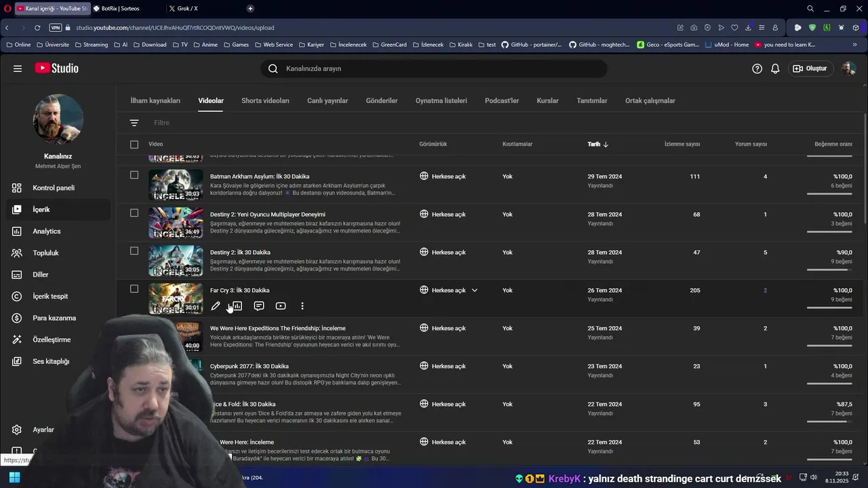
Task: Open analytics icon for Far Cry 3
Action: pos(237,306)
